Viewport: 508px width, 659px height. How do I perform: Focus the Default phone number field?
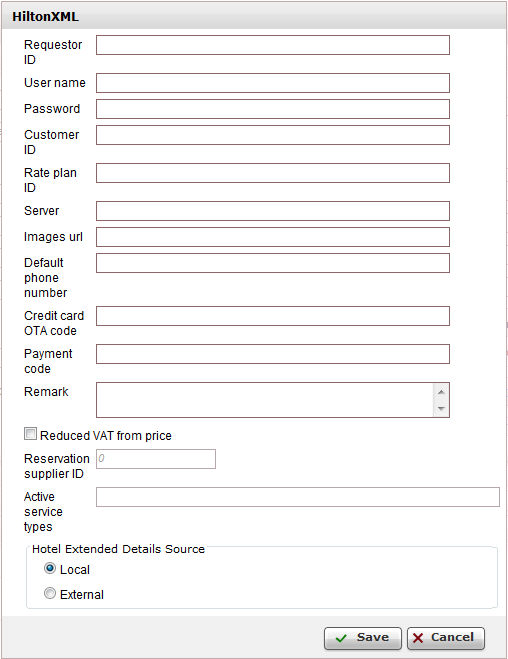[273, 263]
